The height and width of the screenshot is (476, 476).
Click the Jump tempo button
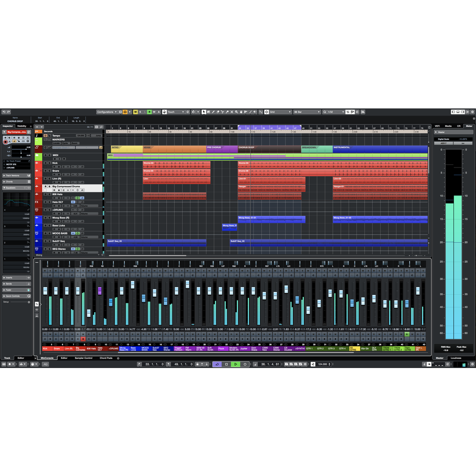point(99,136)
